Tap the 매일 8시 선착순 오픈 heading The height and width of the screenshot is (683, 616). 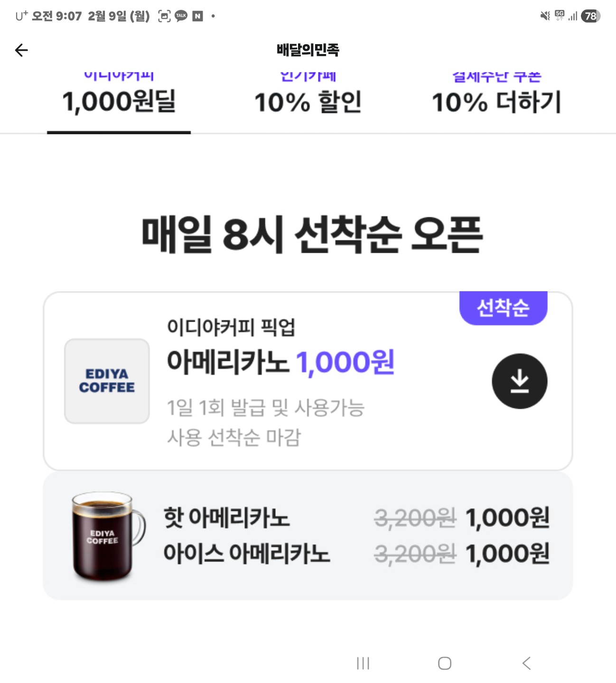[x=312, y=234]
